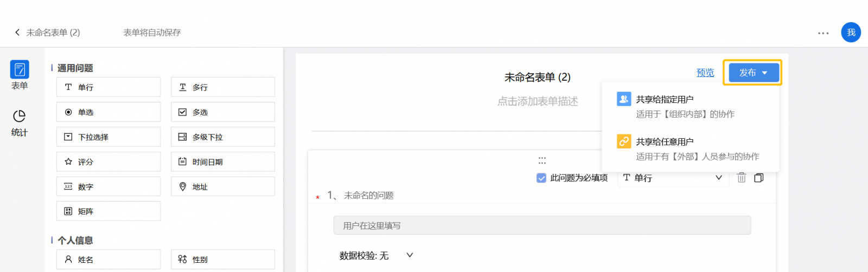Toggle the 此问题为必填项 checkbox
Screen dimensions: 868x272
click(x=541, y=178)
